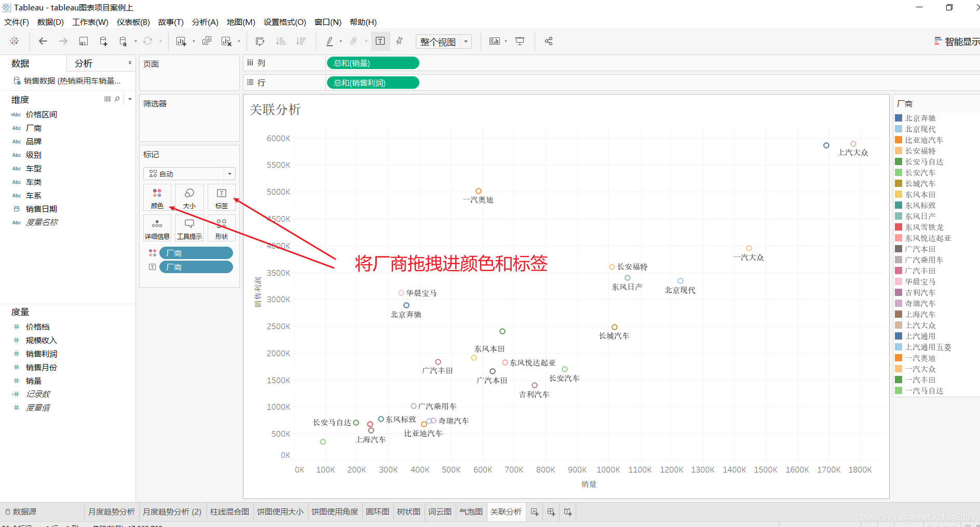Switch to the 气泡图 sheet tab
This screenshot has height=527, width=980.
pos(471,511)
